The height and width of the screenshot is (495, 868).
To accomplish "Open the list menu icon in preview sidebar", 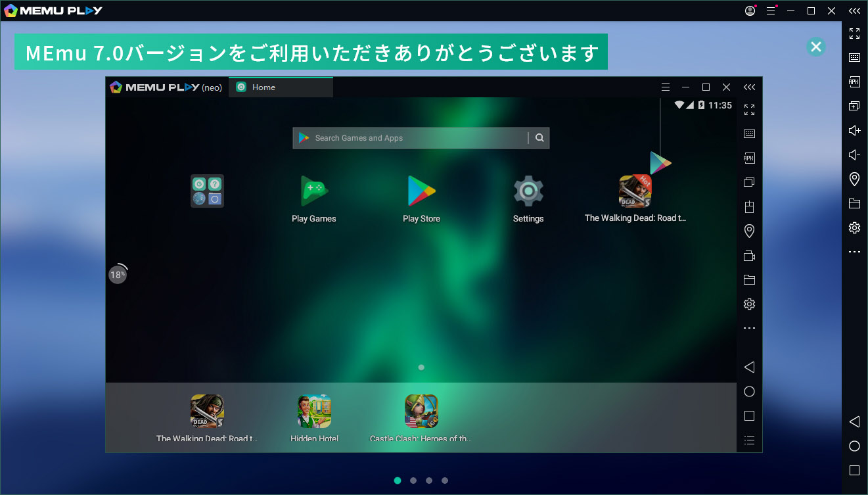I will coord(749,440).
